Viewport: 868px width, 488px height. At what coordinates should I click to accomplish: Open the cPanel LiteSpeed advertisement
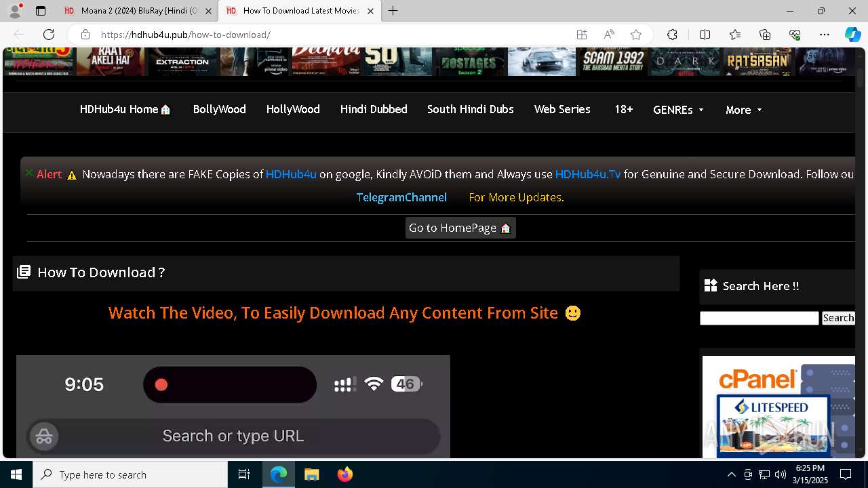(x=778, y=407)
